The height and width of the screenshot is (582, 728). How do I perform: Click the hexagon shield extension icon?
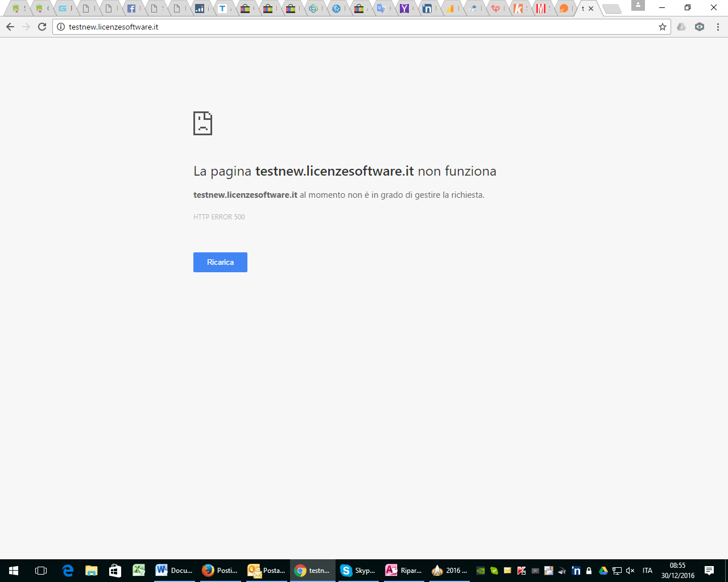(700, 27)
